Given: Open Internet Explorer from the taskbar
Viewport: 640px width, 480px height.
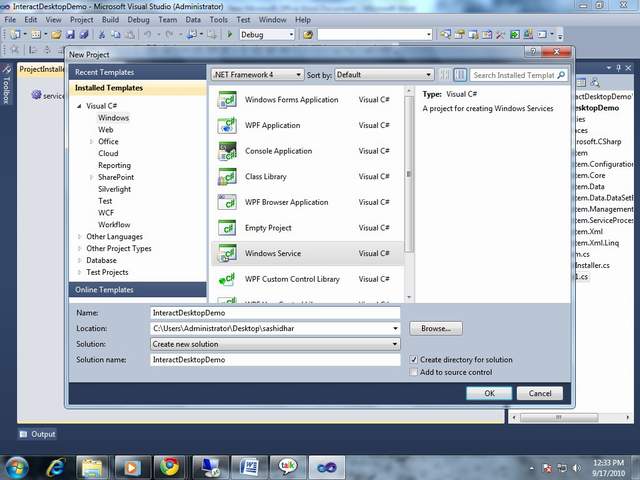Looking at the screenshot, I should pos(56,467).
